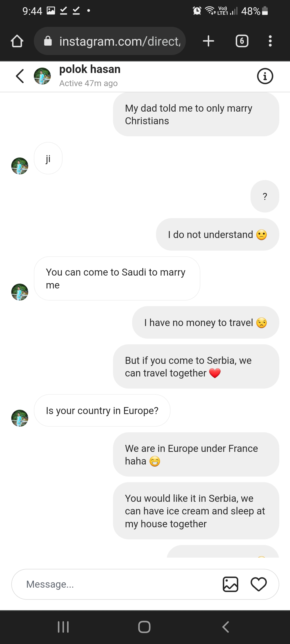Open polok hasan's profile name
The height and width of the screenshot is (644, 290).
point(90,69)
